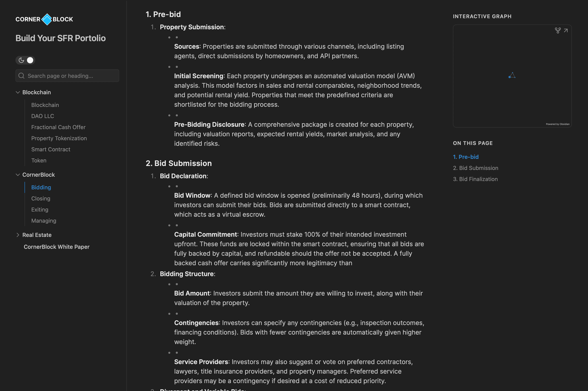Screen dimensions: 588x391
Task: Toggle the dark mode theme switch
Action: point(25,60)
